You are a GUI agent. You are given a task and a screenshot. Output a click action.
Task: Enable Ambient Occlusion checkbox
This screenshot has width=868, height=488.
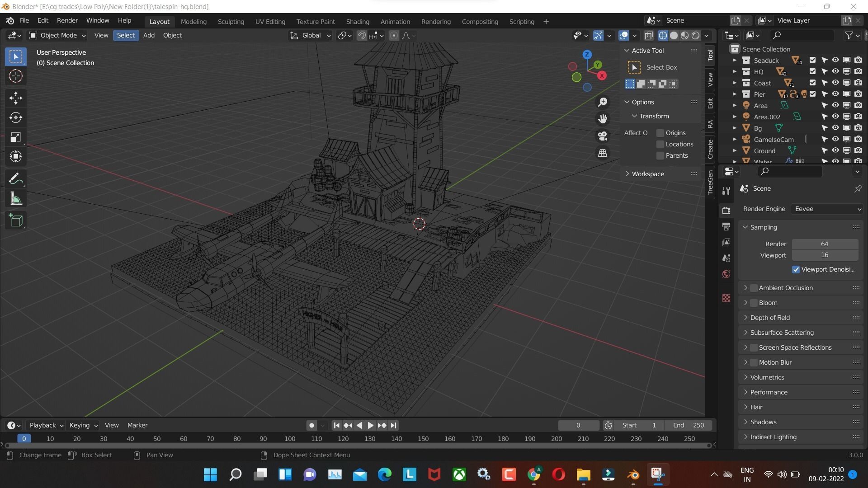(754, 288)
